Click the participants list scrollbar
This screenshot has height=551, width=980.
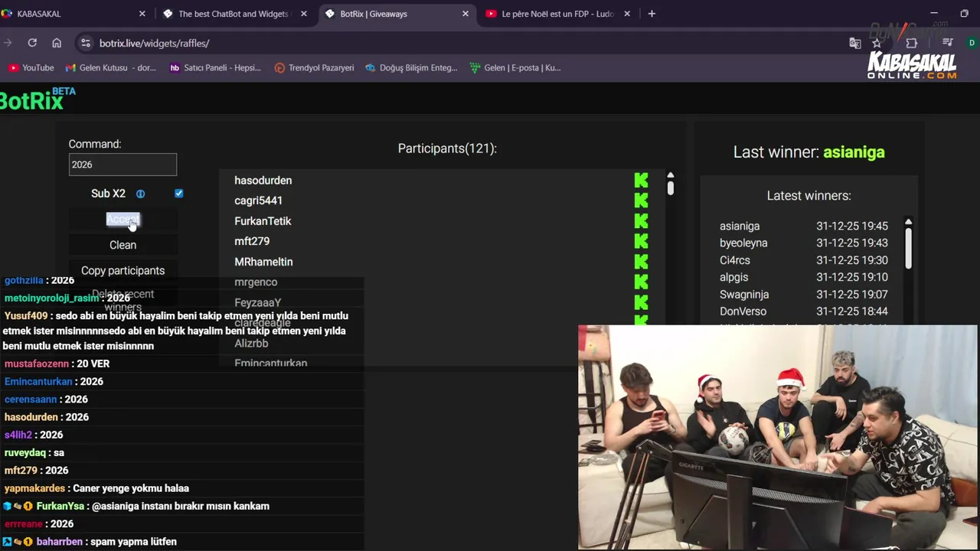(x=671, y=187)
